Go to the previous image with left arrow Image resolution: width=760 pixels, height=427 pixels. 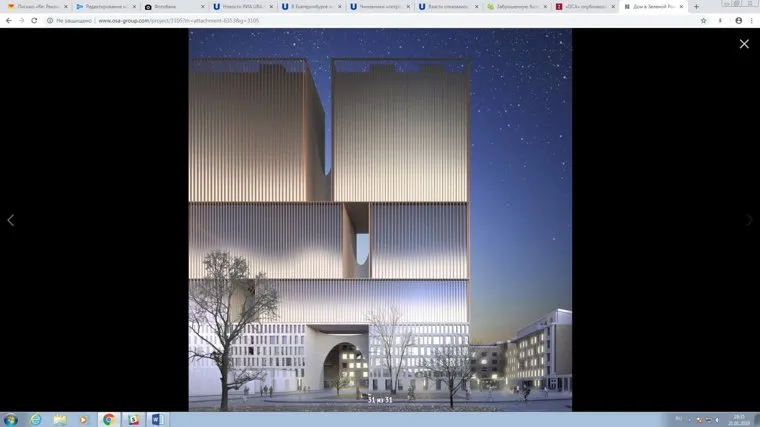[x=11, y=220]
